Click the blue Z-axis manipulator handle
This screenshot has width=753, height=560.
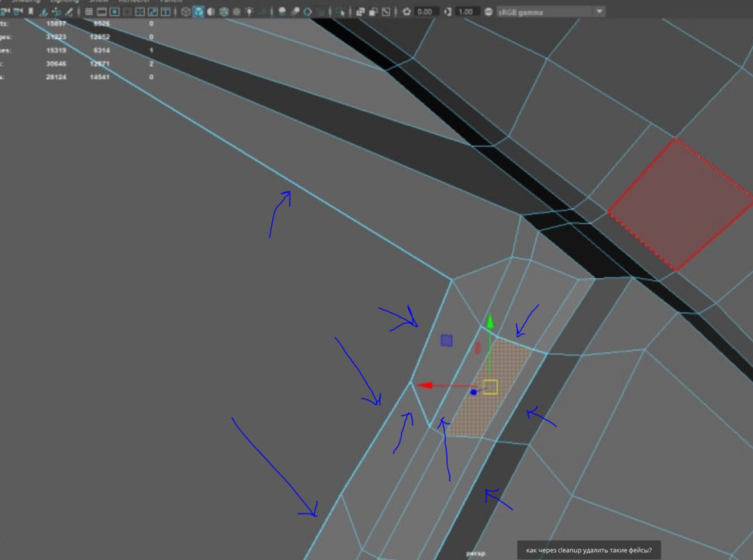(x=474, y=392)
